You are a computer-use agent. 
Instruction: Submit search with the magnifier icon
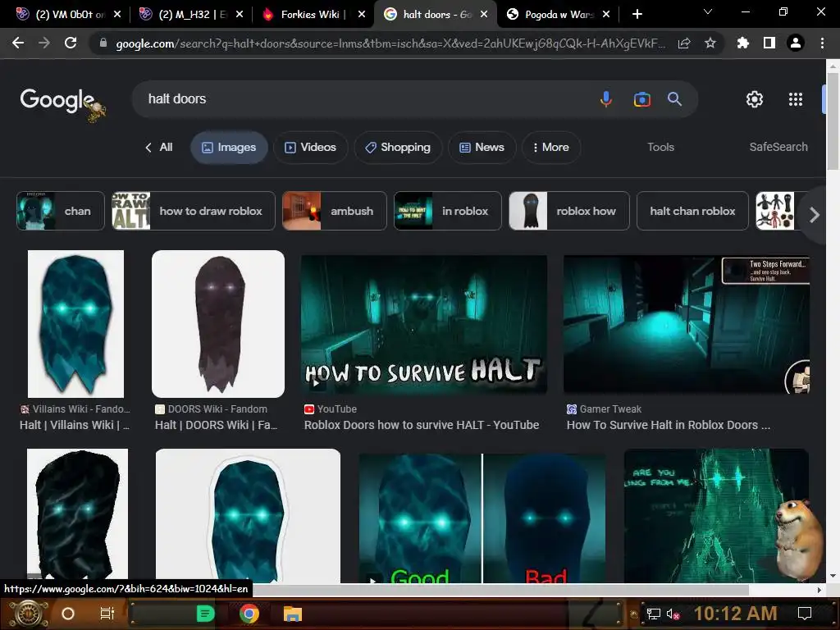(674, 99)
